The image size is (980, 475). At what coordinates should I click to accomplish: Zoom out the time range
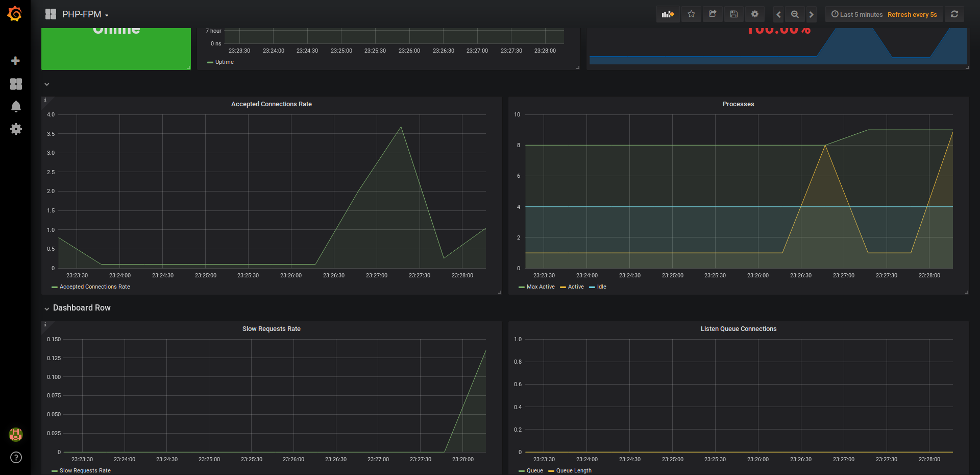point(795,14)
